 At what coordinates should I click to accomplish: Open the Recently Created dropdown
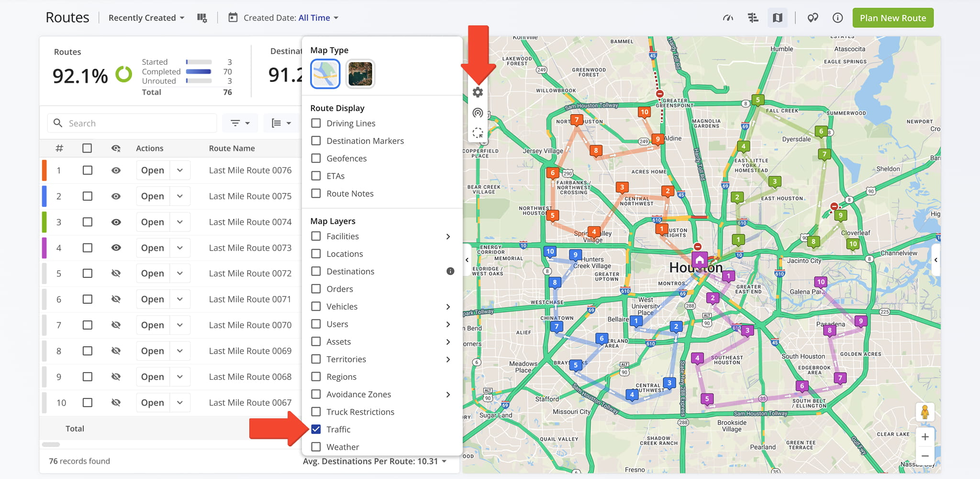click(x=146, y=18)
